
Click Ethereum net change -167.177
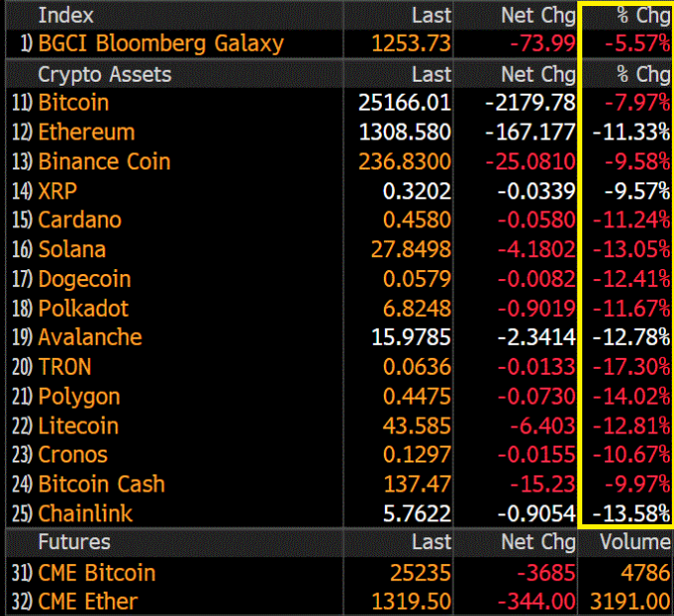click(x=530, y=132)
